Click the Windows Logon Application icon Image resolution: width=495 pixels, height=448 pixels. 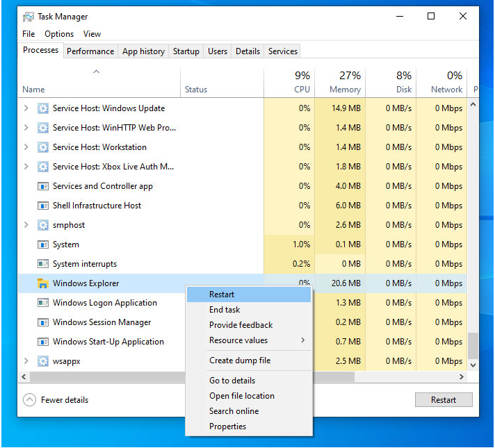(x=42, y=303)
